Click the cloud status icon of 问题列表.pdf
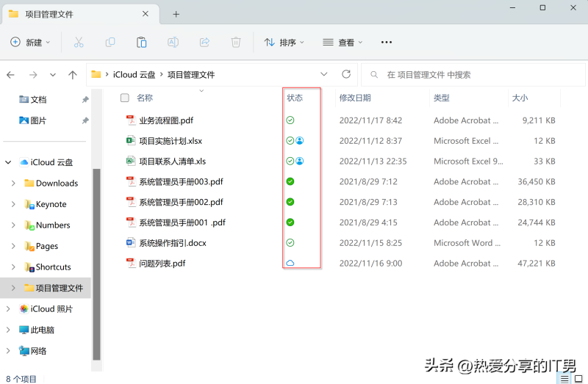Viewport: 588px width, 384px height. (x=290, y=263)
